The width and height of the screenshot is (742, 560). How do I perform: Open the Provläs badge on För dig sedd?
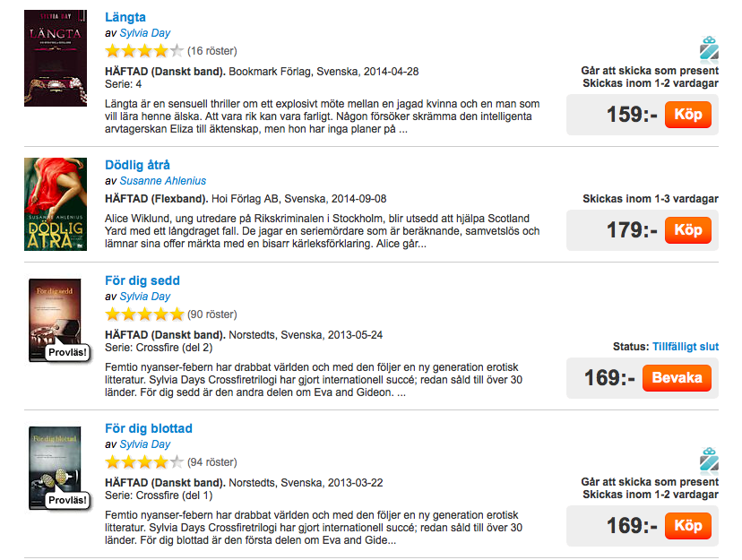coord(68,353)
